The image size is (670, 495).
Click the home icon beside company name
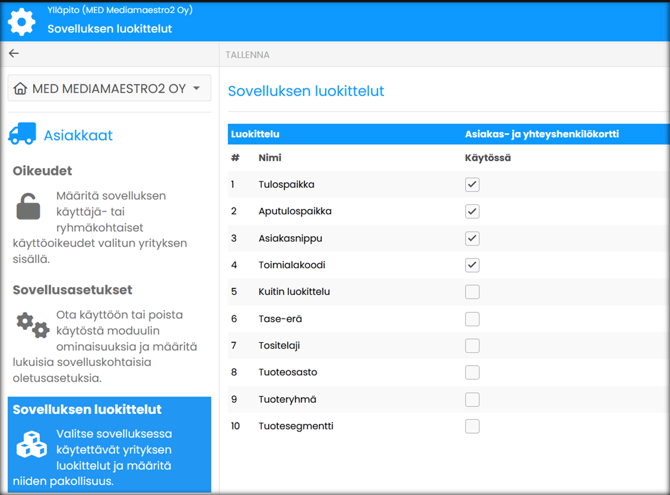(20, 89)
